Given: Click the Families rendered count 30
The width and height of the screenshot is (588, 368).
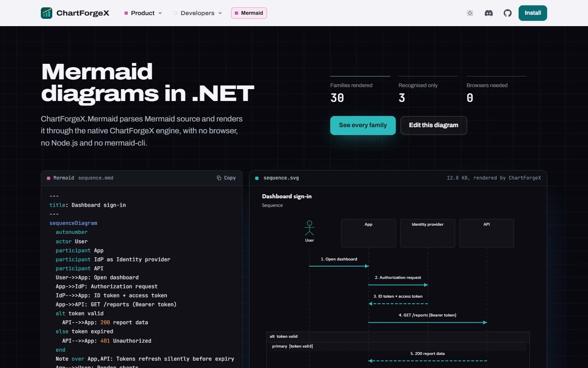Looking at the screenshot, I should point(337,98).
